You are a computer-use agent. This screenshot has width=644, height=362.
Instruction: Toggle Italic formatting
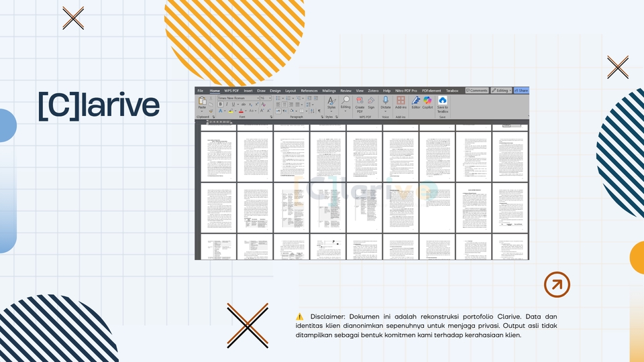tap(227, 105)
